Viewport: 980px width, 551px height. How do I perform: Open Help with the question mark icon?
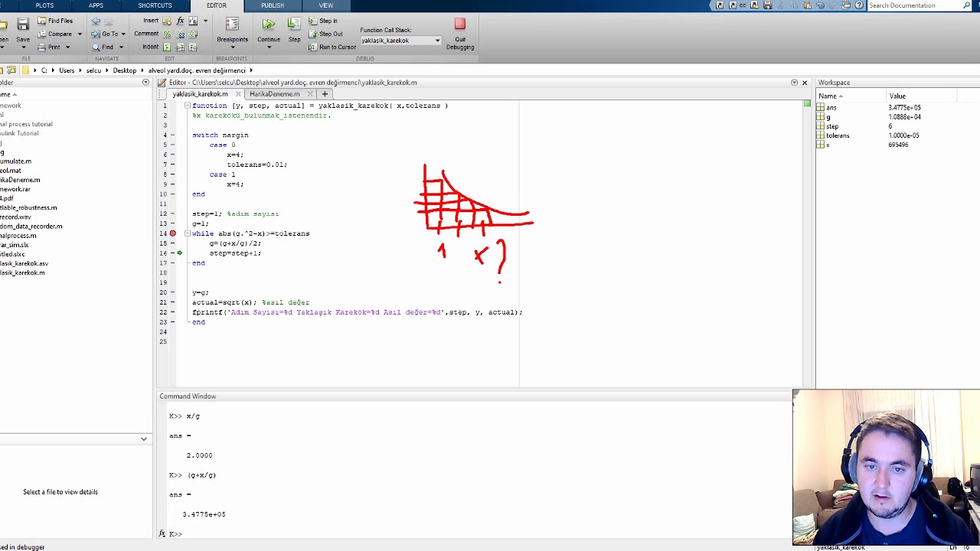pos(859,5)
